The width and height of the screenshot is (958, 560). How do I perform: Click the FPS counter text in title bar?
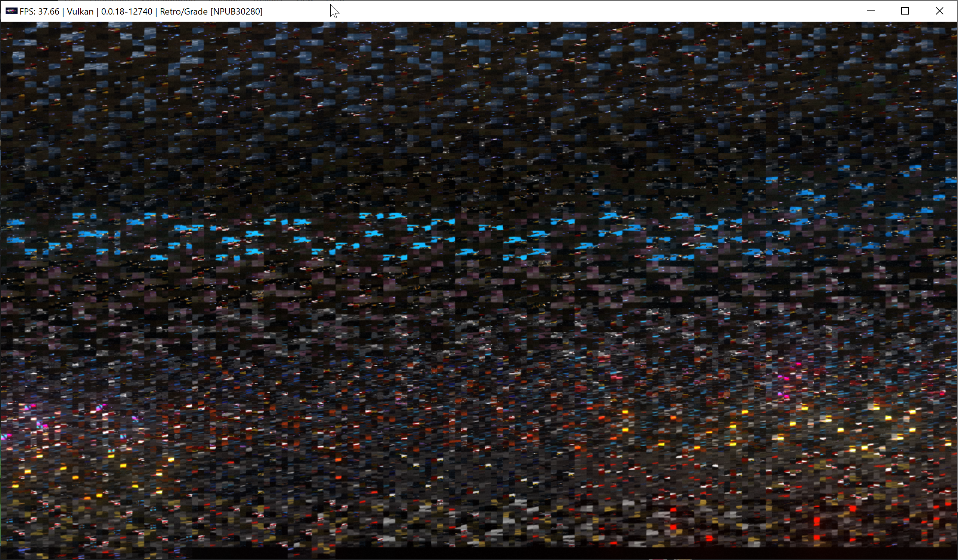click(39, 12)
